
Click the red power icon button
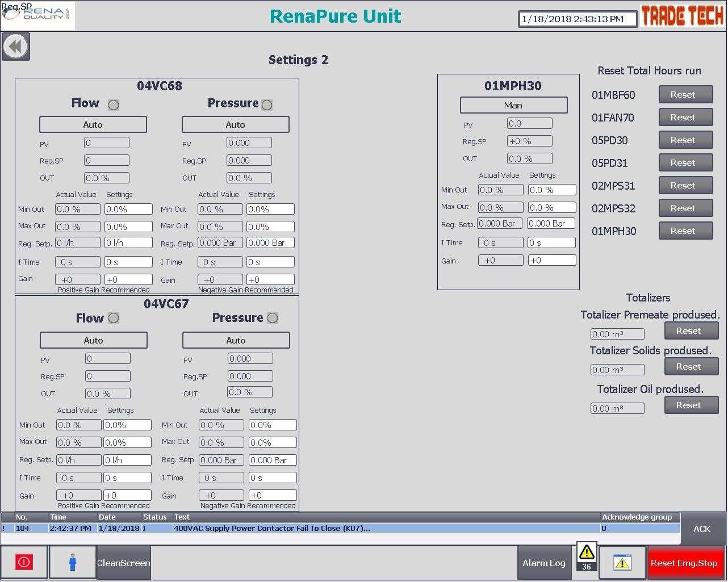coord(24,562)
